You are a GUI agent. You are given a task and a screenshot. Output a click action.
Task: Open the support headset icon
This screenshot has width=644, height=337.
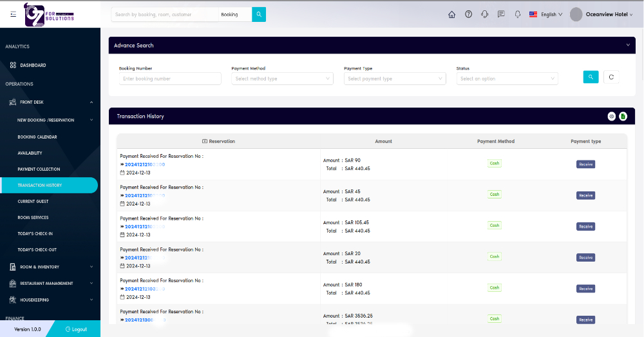(x=485, y=14)
